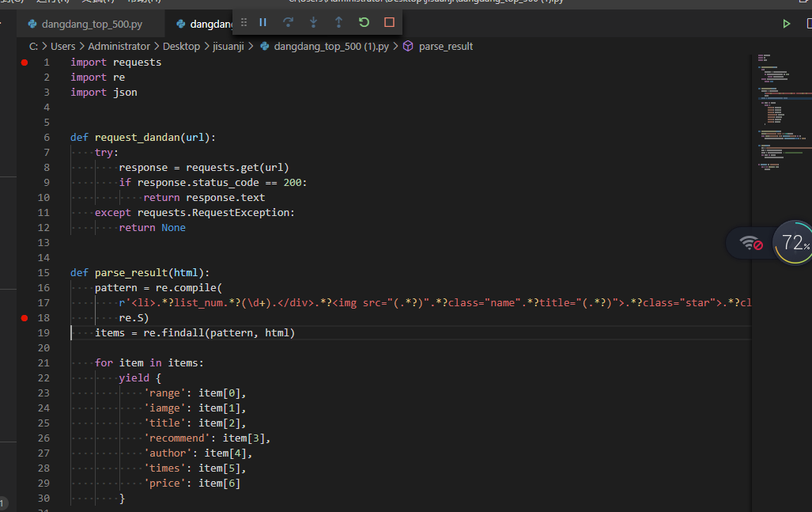Grab the debug toolbar drag handle

[244, 22]
